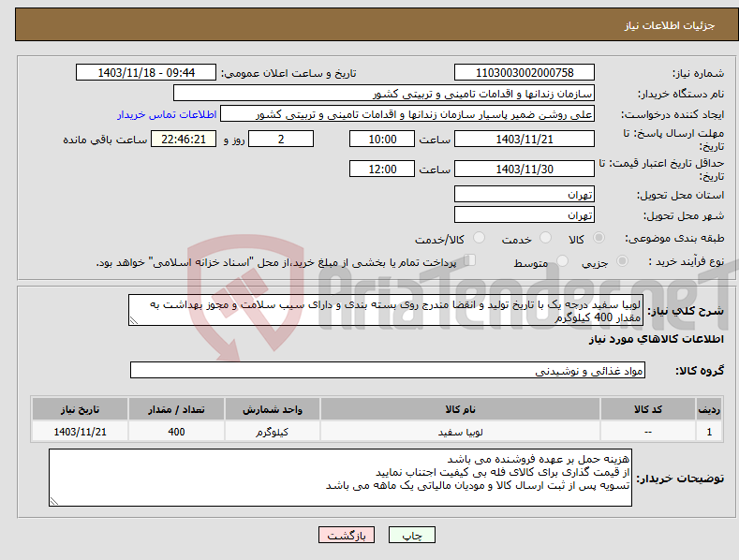
Task: Toggle the اسناد خزانه اسلامی payment checkbox
Action: click(x=470, y=260)
